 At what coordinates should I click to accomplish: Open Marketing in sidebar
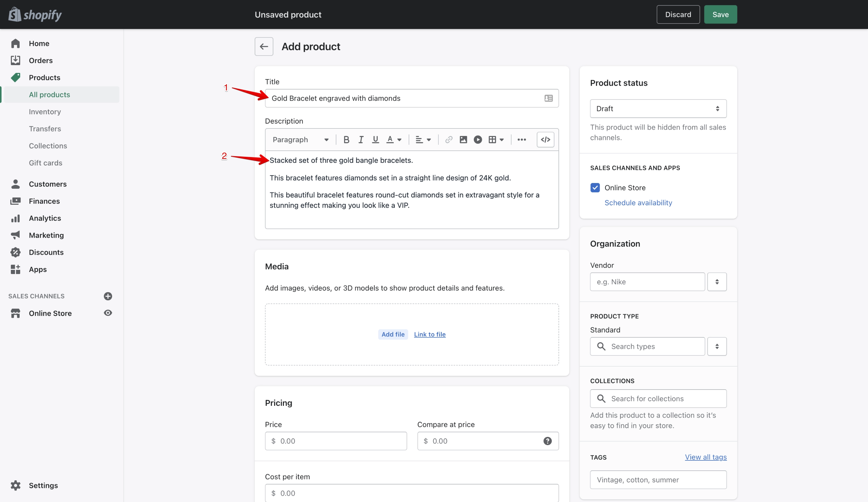point(46,235)
